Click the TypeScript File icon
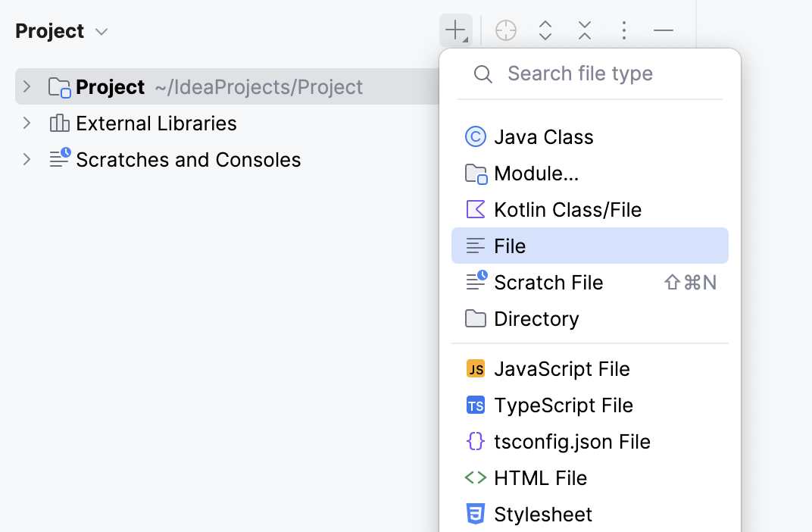This screenshot has height=532, width=812. [x=476, y=405]
